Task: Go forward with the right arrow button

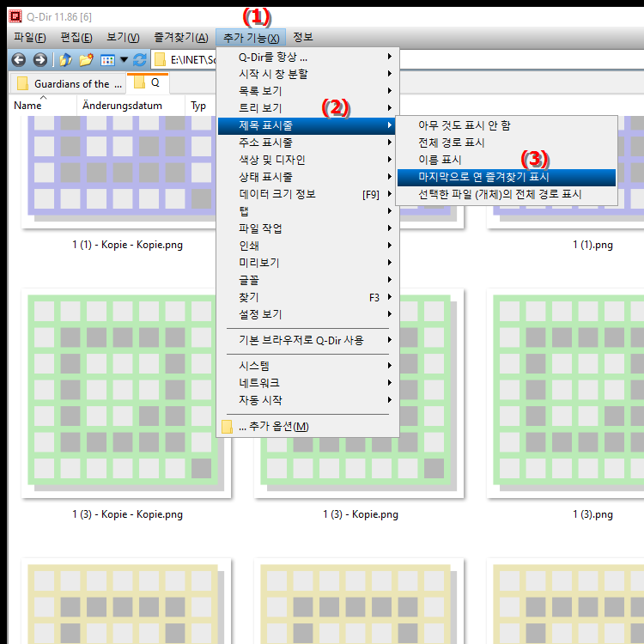Action: pyautogui.click(x=39, y=60)
